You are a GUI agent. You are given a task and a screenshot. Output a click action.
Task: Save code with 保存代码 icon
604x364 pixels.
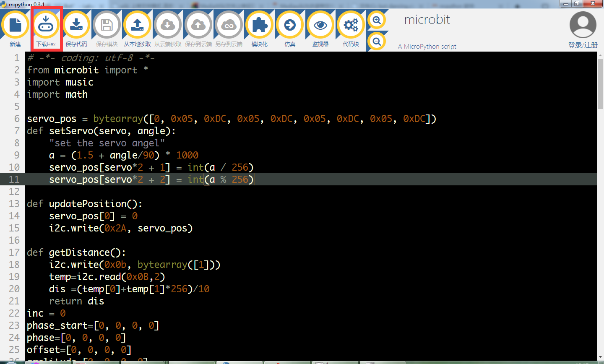coord(76,25)
